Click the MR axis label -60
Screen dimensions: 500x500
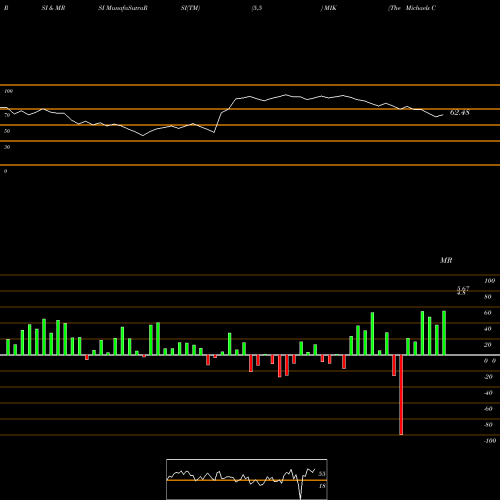(488, 409)
